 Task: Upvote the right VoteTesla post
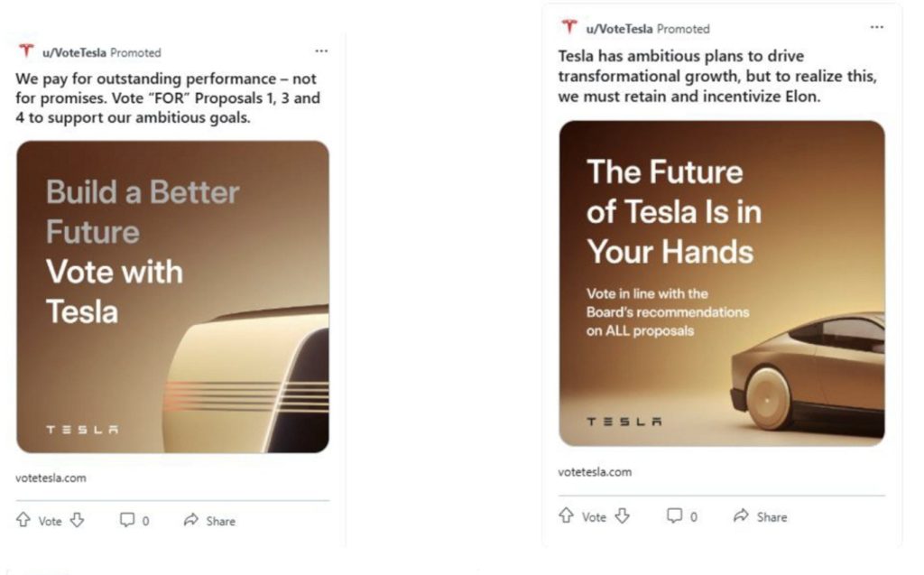click(567, 515)
